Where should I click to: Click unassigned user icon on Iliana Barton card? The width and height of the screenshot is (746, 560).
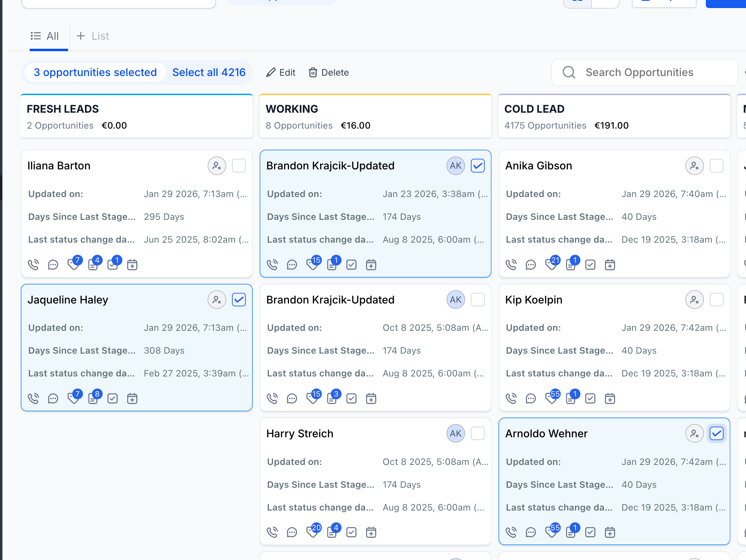pos(217,166)
